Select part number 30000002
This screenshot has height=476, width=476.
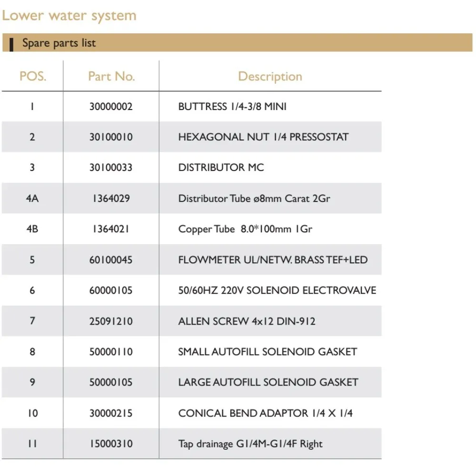click(x=111, y=107)
